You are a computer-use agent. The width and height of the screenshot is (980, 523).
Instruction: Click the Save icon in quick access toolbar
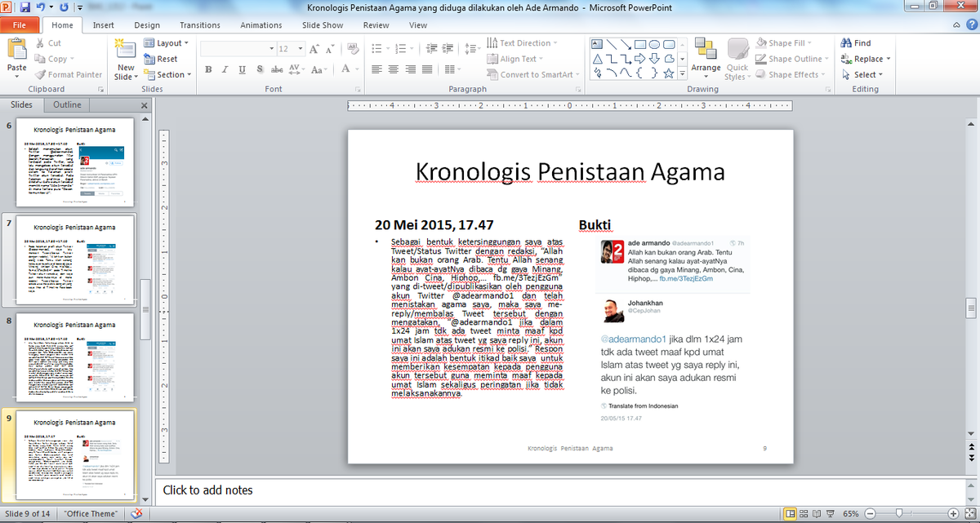point(27,7)
